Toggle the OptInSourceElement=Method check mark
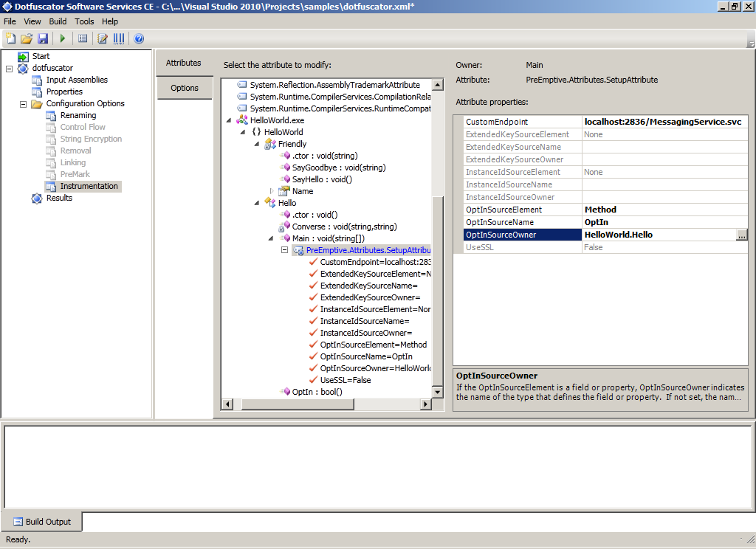 click(313, 345)
